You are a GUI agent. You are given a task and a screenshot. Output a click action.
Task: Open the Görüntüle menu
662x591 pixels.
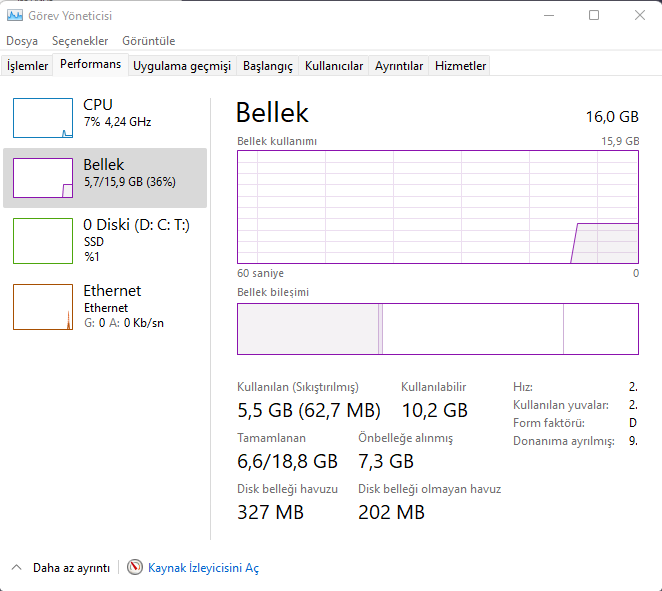149,41
